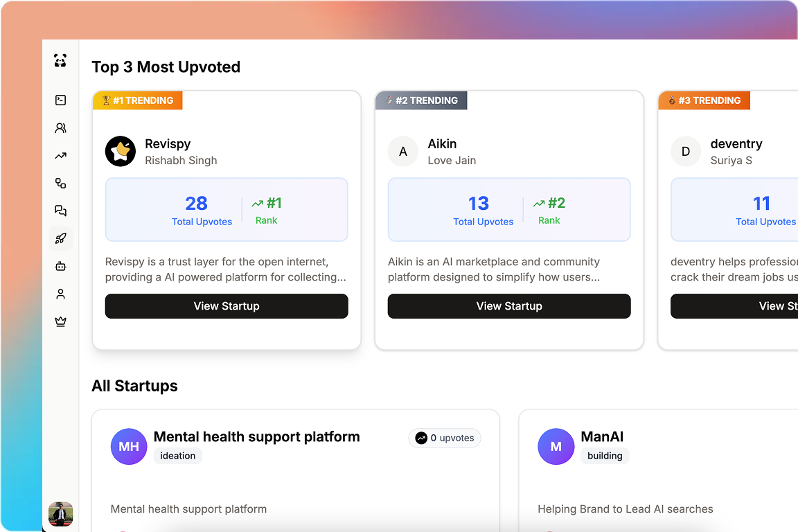The width and height of the screenshot is (798, 532).
Task: Click the '#2' rank indicator
Action: point(549,203)
